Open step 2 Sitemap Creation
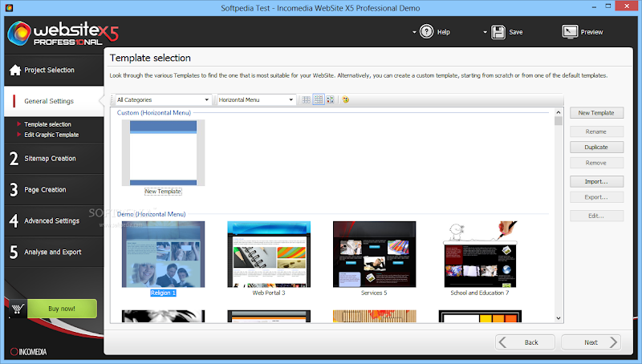The width and height of the screenshot is (642, 364). point(54,159)
